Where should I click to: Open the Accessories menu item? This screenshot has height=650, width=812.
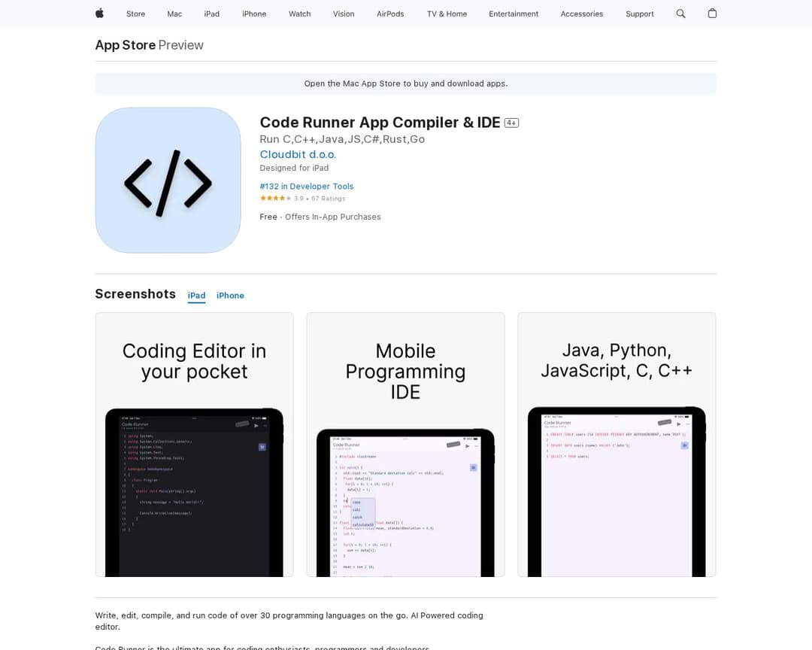pyautogui.click(x=582, y=14)
